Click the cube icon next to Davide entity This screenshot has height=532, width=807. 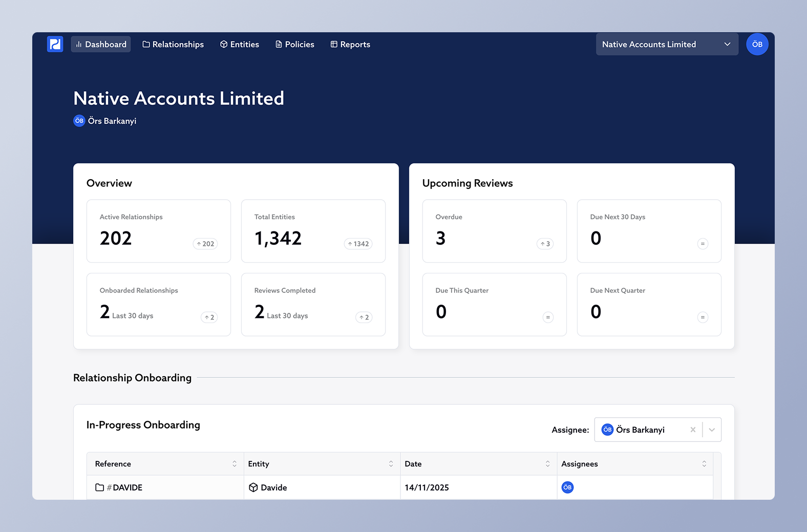(x=253, y=487)
